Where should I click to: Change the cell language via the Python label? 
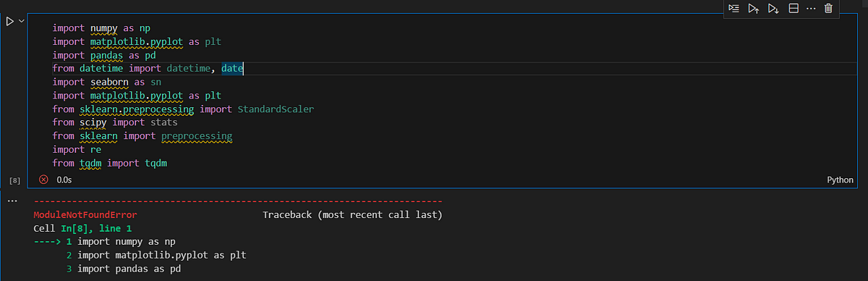pos(841,180)
